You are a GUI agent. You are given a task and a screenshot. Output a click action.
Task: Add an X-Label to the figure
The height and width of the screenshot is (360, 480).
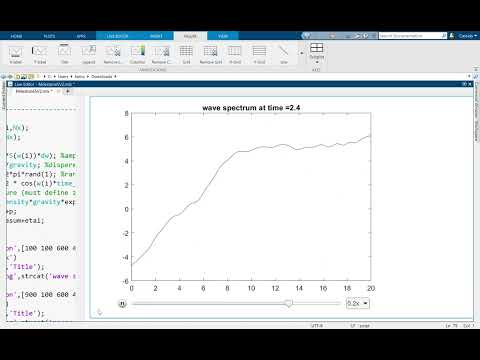(x=15, y=55)
